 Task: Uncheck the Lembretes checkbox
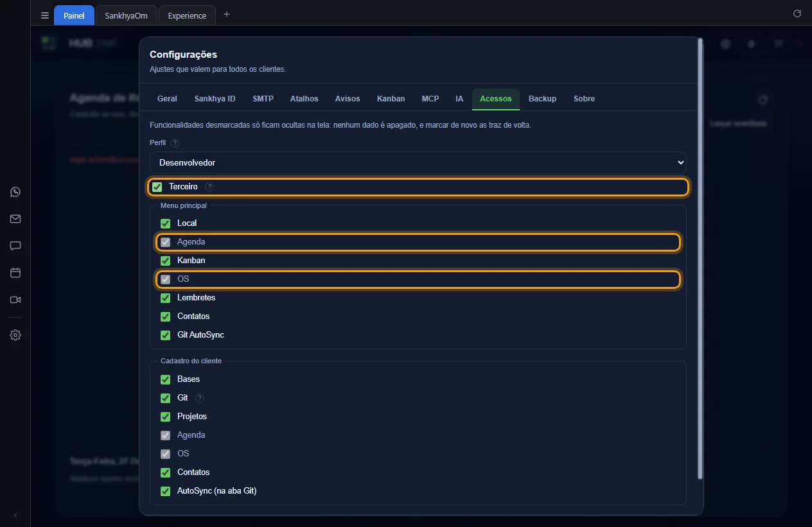[165, 298]
